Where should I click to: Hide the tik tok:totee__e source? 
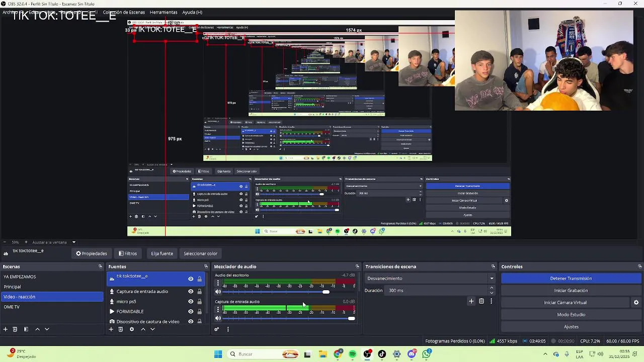[x=191, y=279]
